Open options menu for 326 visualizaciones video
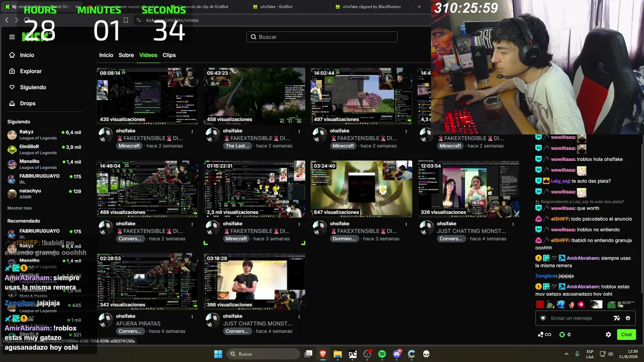The height and width of the screenshot is (362, 644). click(513, 224)
